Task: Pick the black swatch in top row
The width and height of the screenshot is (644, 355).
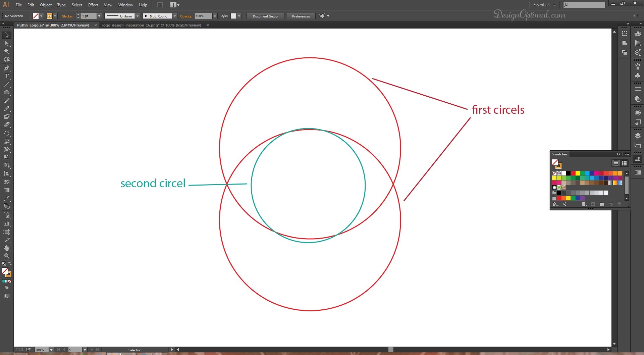Action: [568, 173]
